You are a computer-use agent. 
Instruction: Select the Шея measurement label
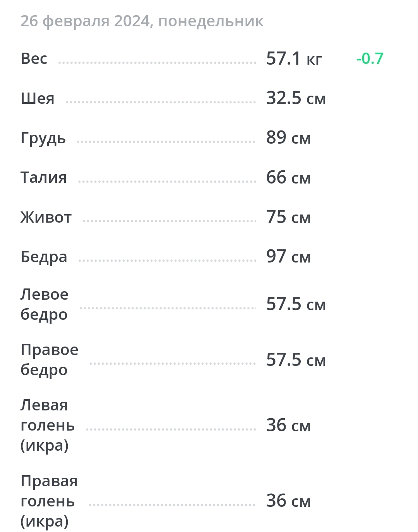(38, 99)
